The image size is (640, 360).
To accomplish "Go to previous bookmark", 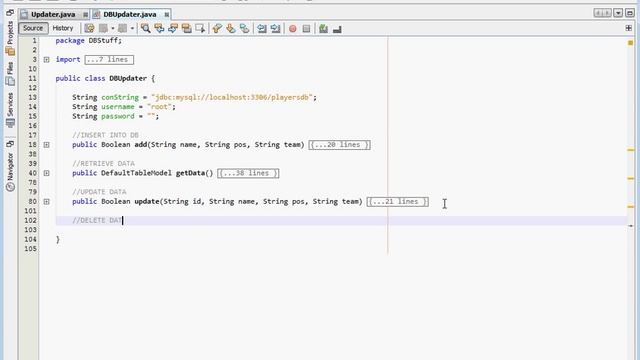I will pyautogui.click(x=217, y=28).
